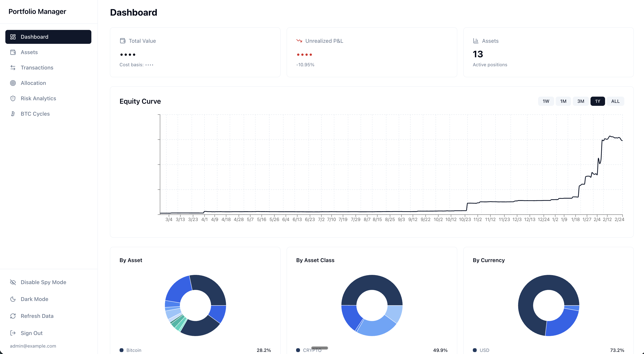Image resolution: width=644 pixels, height=354 pixels.
Task: Disable Spy Mode
Action: tap(43, 282)
